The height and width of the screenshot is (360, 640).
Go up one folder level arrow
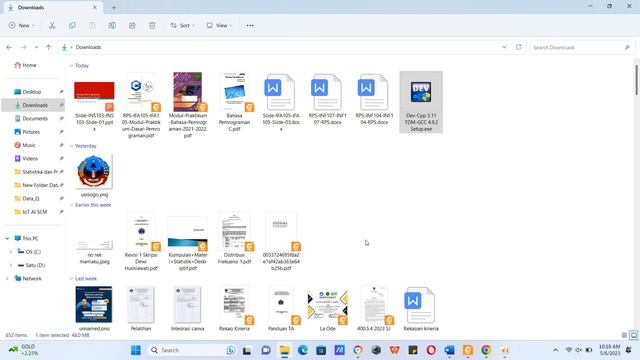48,47
